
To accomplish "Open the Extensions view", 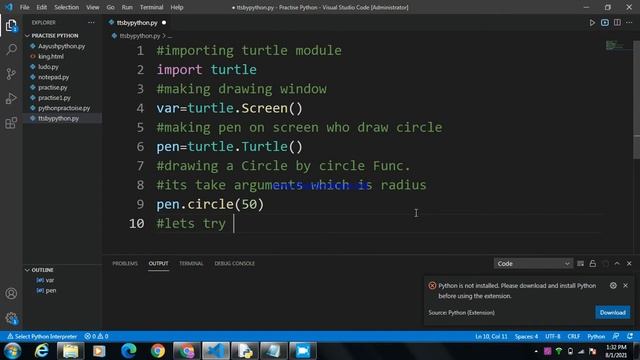I will coord(11,123).
